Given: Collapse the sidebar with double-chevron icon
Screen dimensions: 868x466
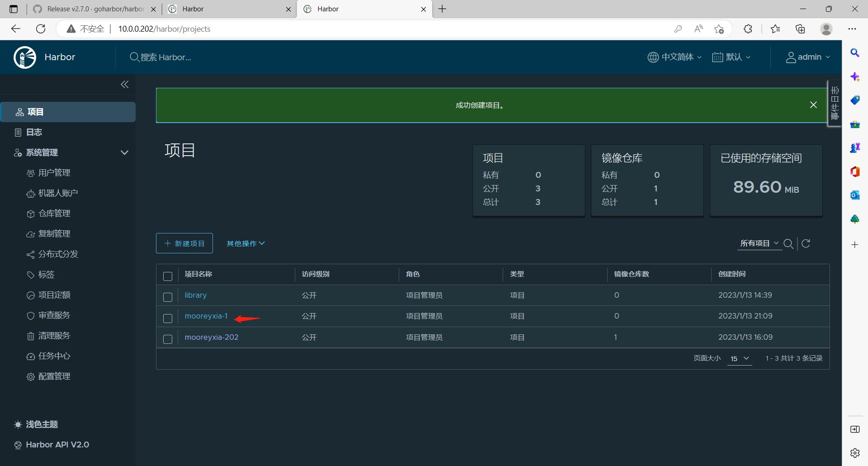Looking at the screenshot, I should coord(125,85).
